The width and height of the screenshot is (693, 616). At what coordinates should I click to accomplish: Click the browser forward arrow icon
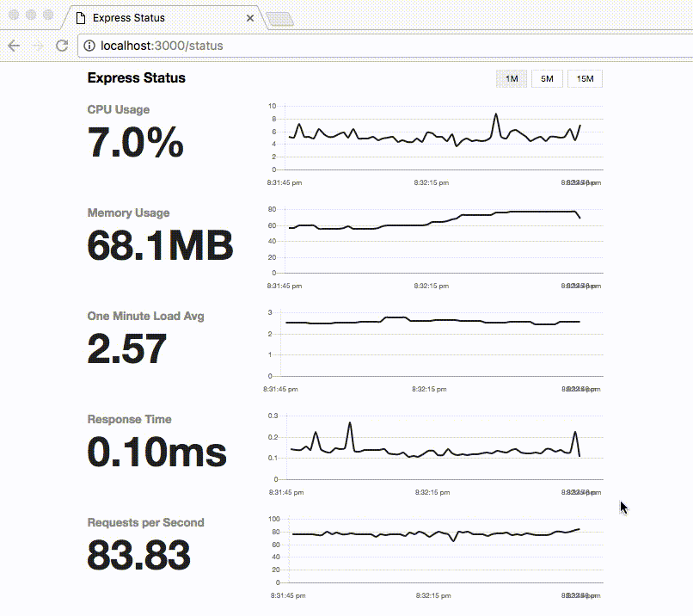point(38,46)
